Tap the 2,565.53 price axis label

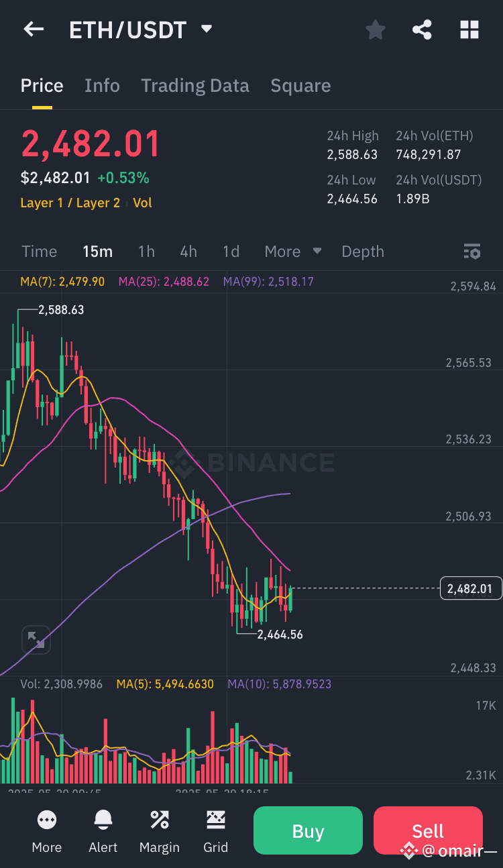click(469, 363)
